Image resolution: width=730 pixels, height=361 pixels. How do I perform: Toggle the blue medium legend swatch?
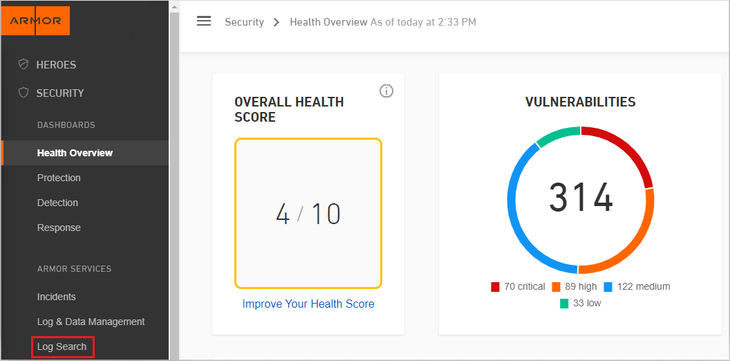(608, 287)
